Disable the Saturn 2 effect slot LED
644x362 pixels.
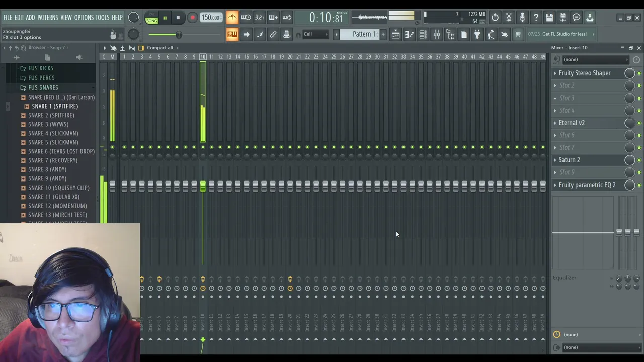pyautogui.click(x=639, y=160)
